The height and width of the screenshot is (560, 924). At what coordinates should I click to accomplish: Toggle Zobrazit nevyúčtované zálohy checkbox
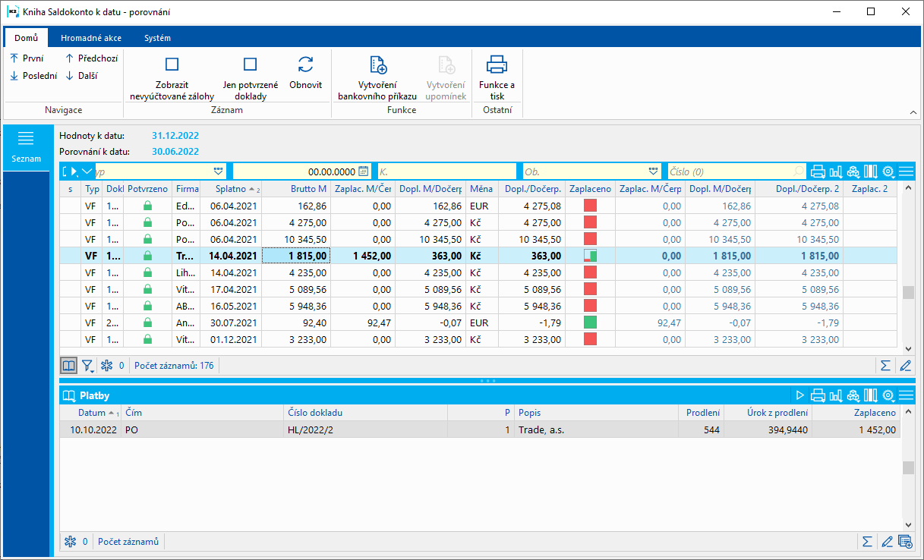click(172, 65)
